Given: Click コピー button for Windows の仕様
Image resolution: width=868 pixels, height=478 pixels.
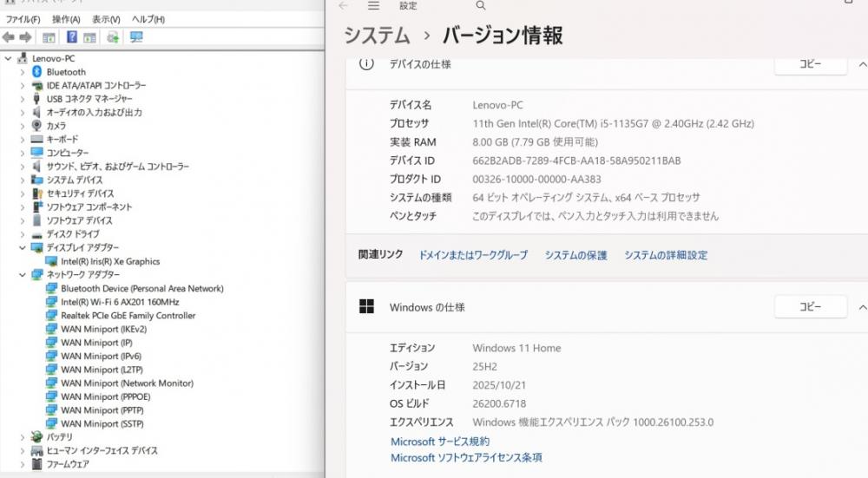Looking at the screenshot, I should click(811, 306).
